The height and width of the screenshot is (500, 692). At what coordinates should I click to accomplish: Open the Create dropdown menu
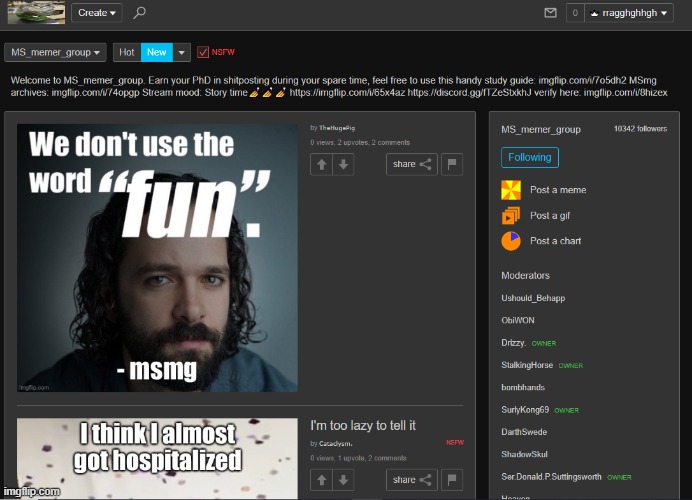click(97, 13)
